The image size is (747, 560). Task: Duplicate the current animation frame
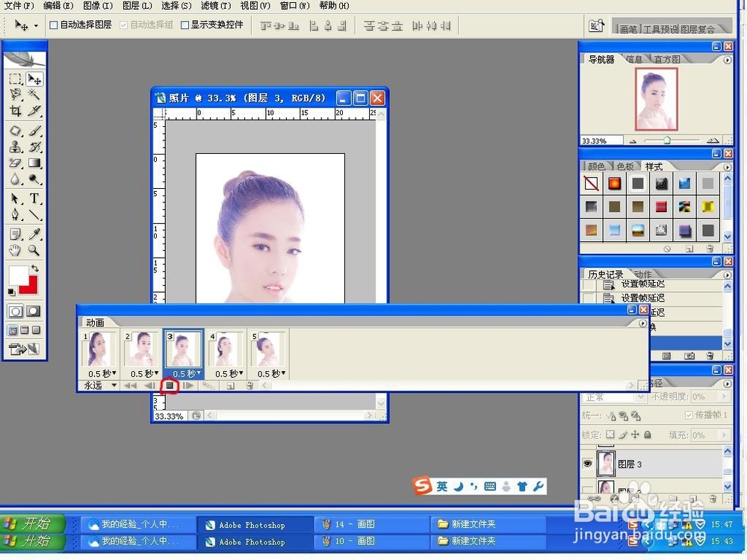tap(231, 386)
